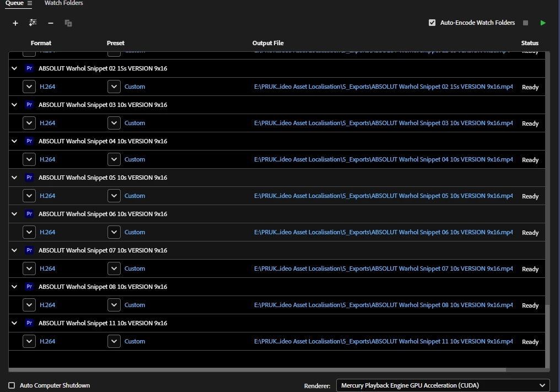Click the Format column header
Image resolution: width=560 pixels, height=392 pixels.
click(41, 43)
